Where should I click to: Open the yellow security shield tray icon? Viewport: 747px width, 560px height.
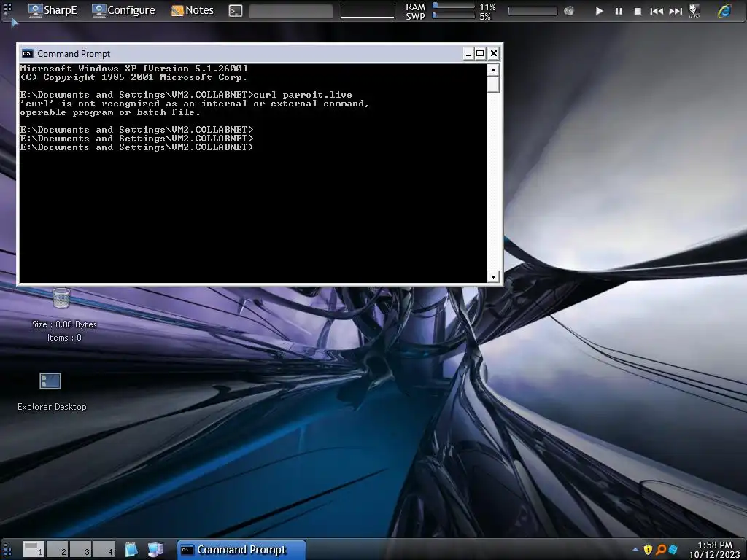tap(648, 550)
